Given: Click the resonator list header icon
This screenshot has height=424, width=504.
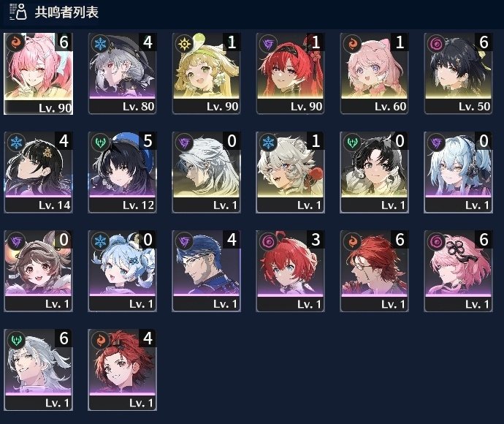Looking at the screenshot, I should (18, 12).
